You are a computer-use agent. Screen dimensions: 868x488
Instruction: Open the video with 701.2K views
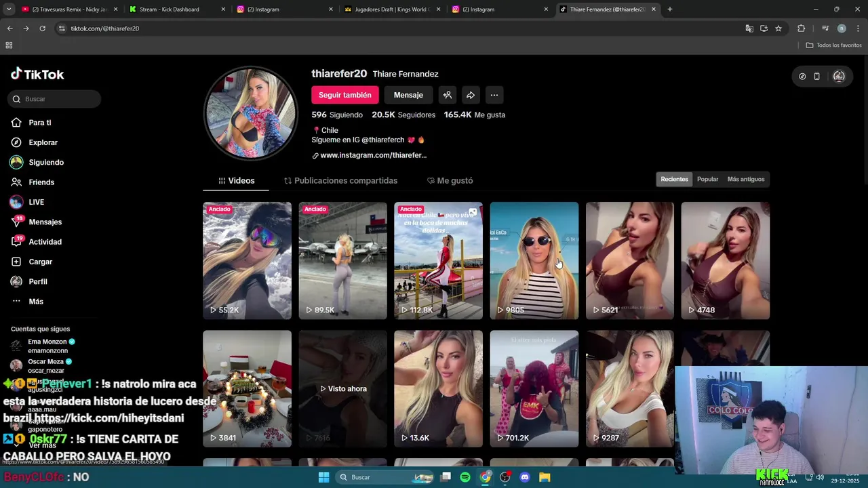[x=534, y=388]
